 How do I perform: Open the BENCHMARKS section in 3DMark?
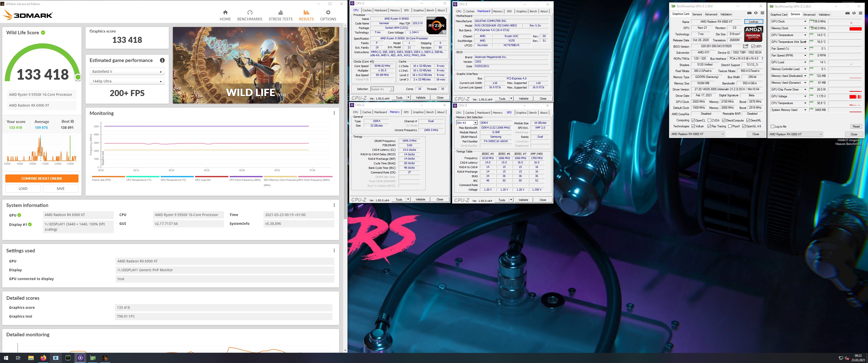[250, 15]
